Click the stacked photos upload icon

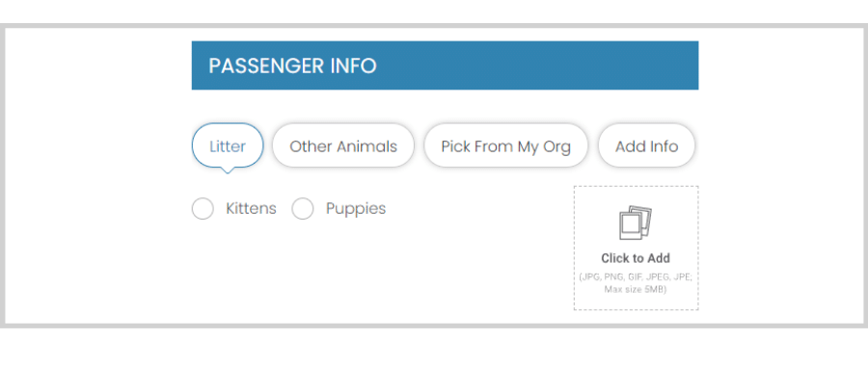(635, 222)
